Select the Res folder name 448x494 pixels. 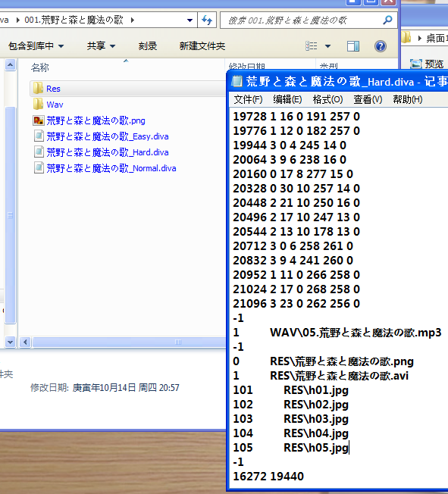tap(53, 89)
